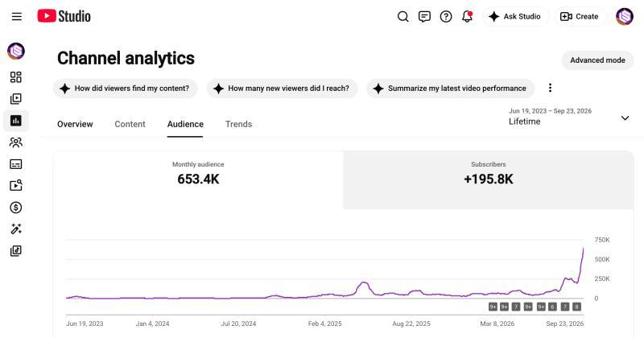Switch to the Overview tab
The height and width of the screenshot is (338, 644).
(75, 124)
